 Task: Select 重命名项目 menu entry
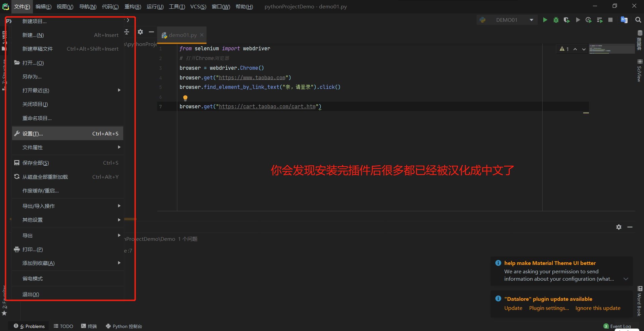(x=68, y=118)
